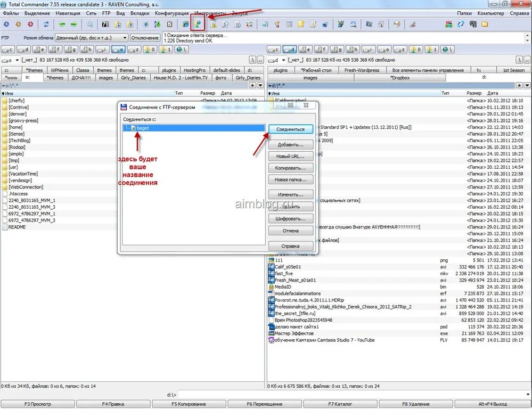Click the pack files toolbar icon
The height and width of the screenshot is (409, 532).
(118, 24)
